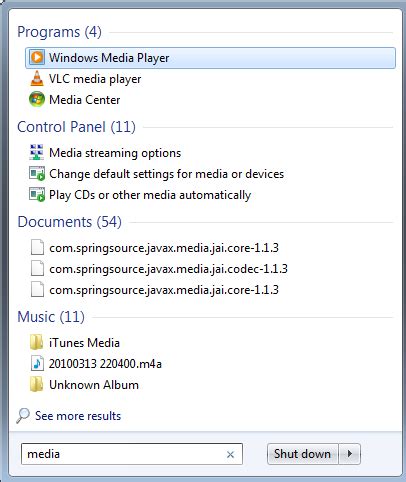Open the Shut down options arrow
The height and width of the screenshot is (482, 406).
[x=350, y=454]
